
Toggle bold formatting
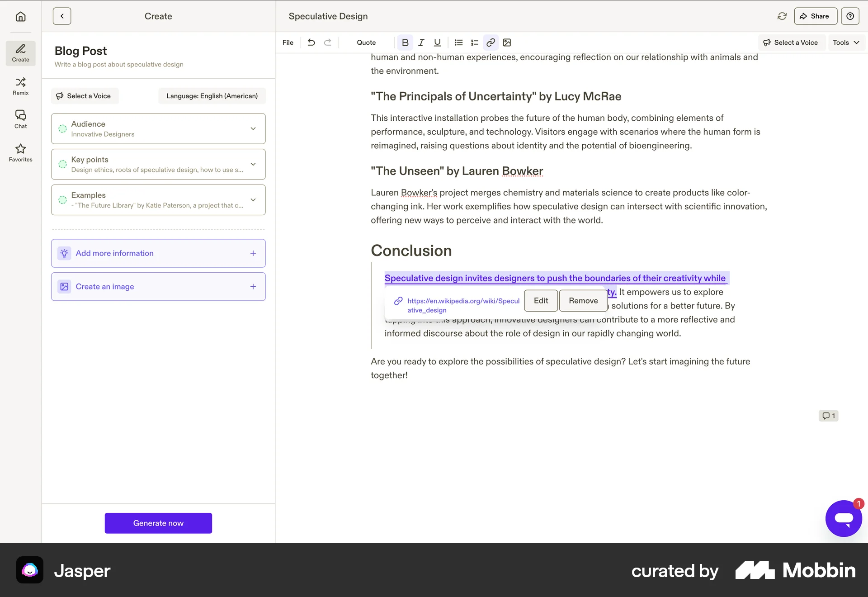pyautogui.click(x=405, y=43)
